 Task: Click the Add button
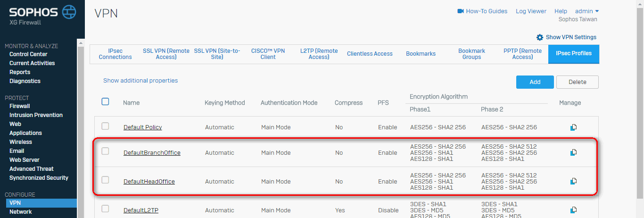[x=535, y=82]
